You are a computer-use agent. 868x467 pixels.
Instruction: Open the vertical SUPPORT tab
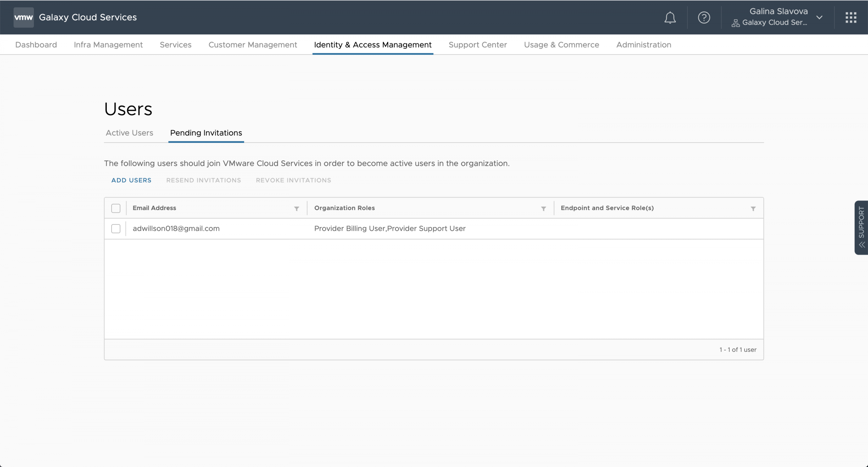[x=862, y=222]
